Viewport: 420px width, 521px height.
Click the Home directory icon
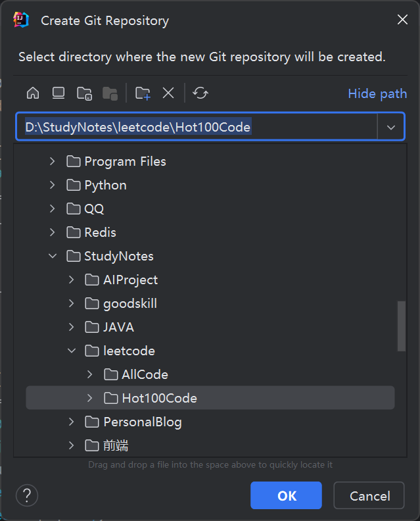[x=33, y=93]
